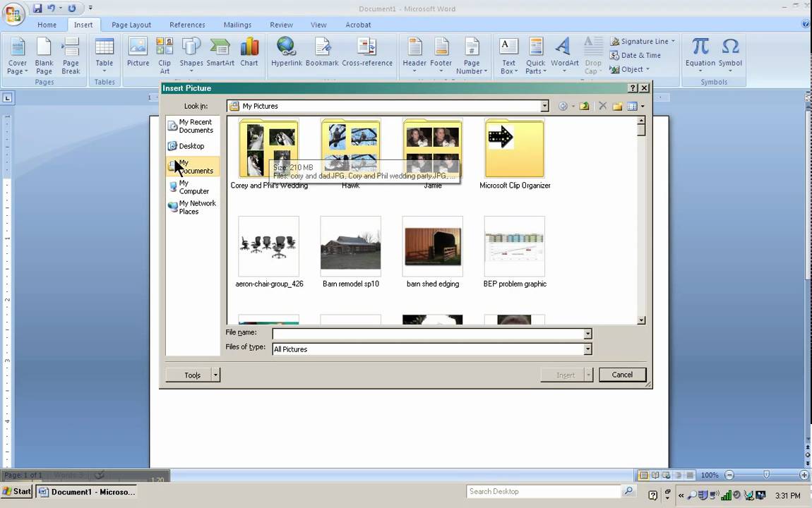The width and height of the screenshot is (812, 508).
Task: Click the Delete icon in the dialog toolbar
Action: [x=602, y=106]
